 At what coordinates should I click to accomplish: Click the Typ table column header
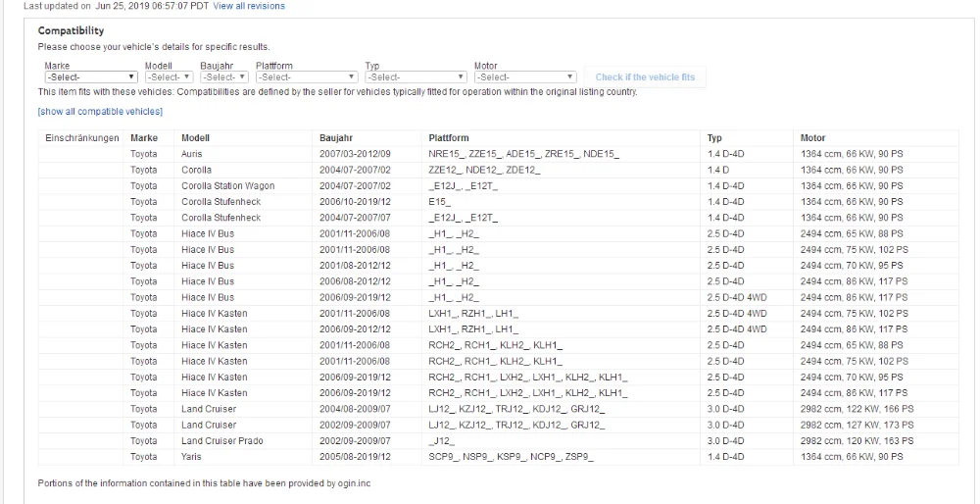pos(714,138)
